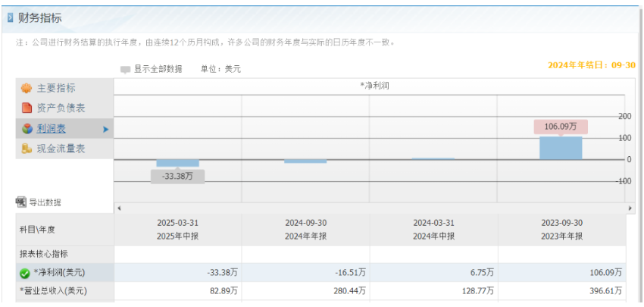Click the red document icon for 资产负债表

(x=27, y=108)
